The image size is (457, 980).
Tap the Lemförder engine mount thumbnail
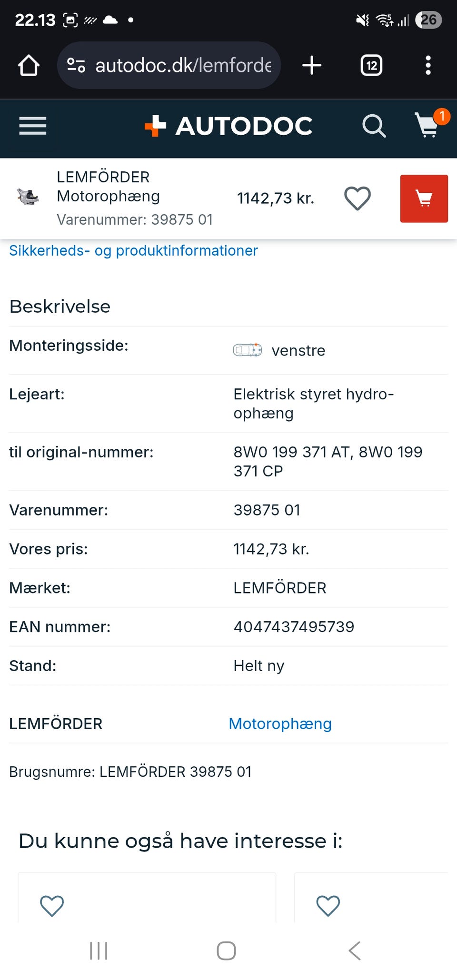(28, 196)
